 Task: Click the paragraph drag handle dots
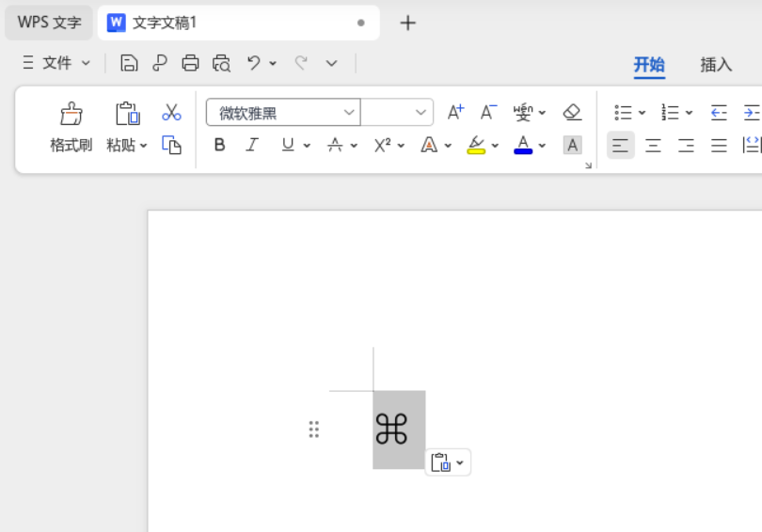coord(314,430)
